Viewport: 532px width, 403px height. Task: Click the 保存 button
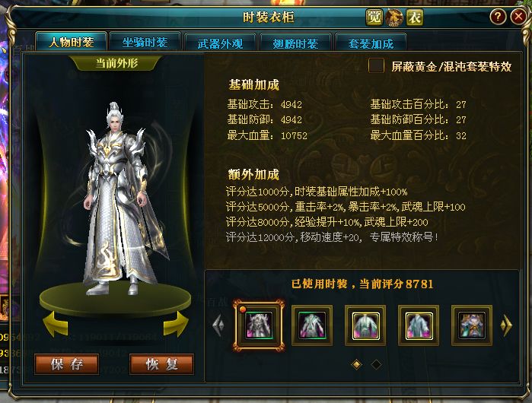(67, 364)
